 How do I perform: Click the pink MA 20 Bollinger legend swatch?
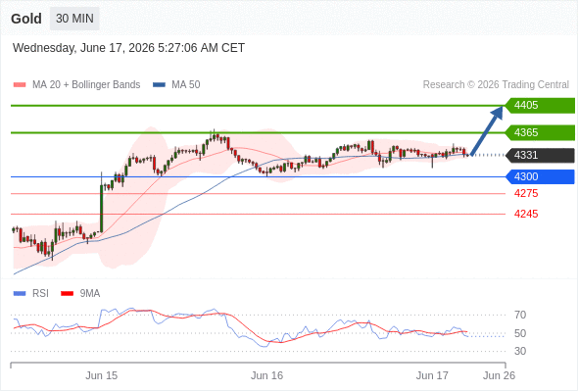coord(20,85)
